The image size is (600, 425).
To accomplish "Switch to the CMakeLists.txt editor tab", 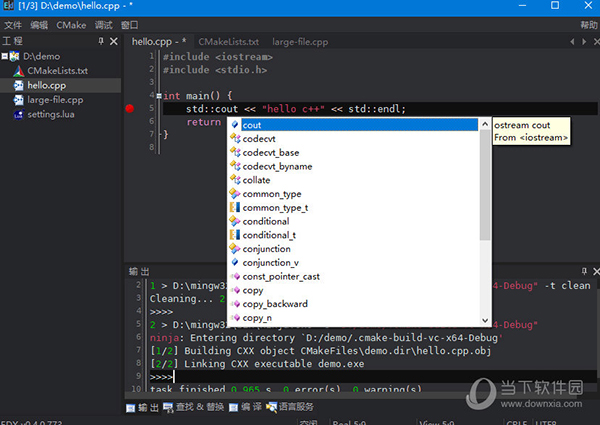I will [228, 41].
